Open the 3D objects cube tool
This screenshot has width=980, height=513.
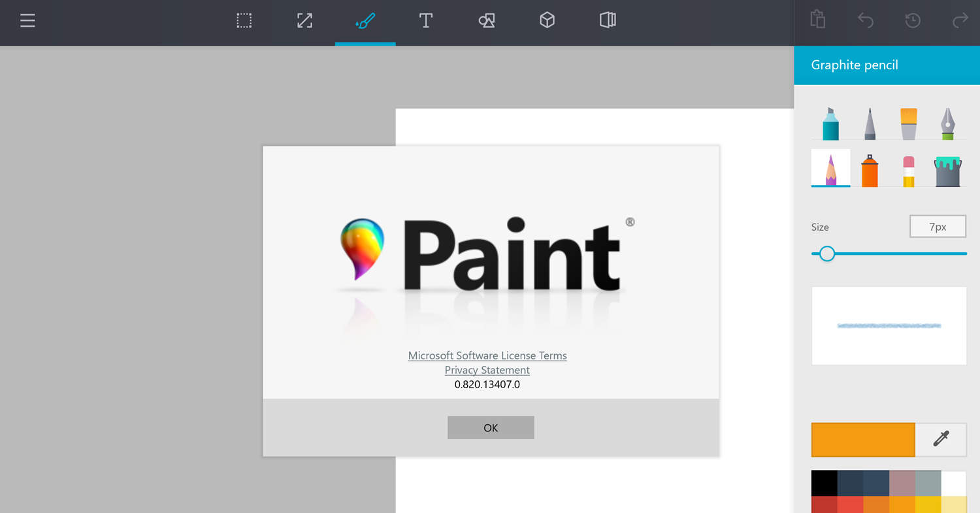click(x=547, y=21)
